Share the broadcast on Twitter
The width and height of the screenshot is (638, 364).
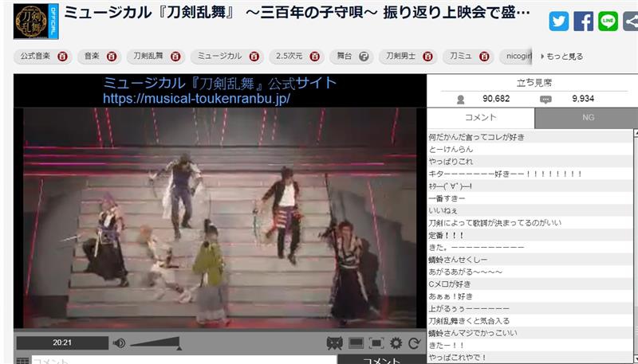pos(559,21)
